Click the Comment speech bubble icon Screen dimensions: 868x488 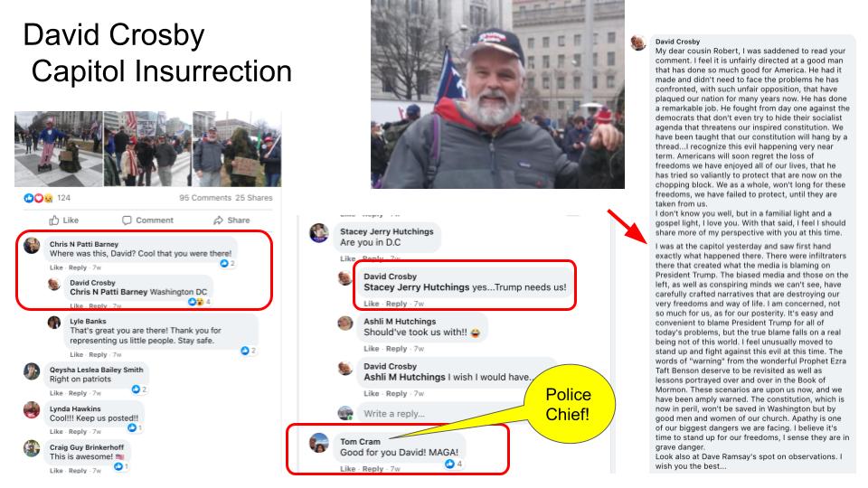tap(127, 221)
